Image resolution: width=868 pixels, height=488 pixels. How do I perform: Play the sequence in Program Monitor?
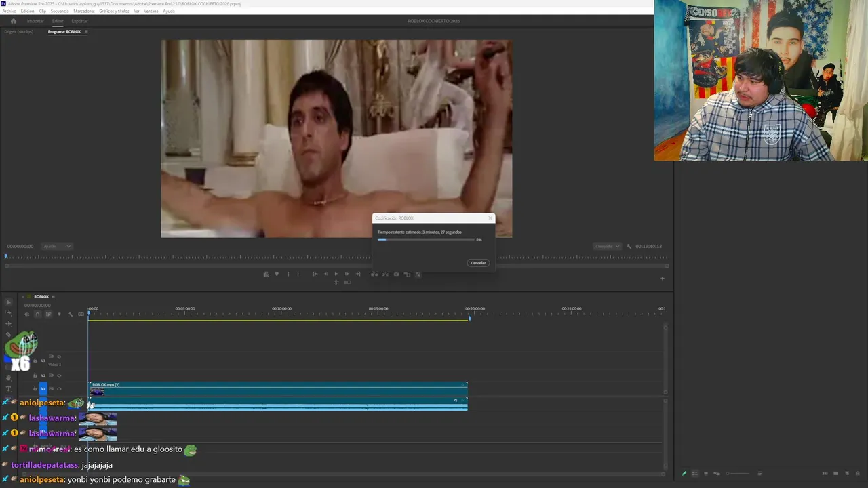tap(336, 274)
